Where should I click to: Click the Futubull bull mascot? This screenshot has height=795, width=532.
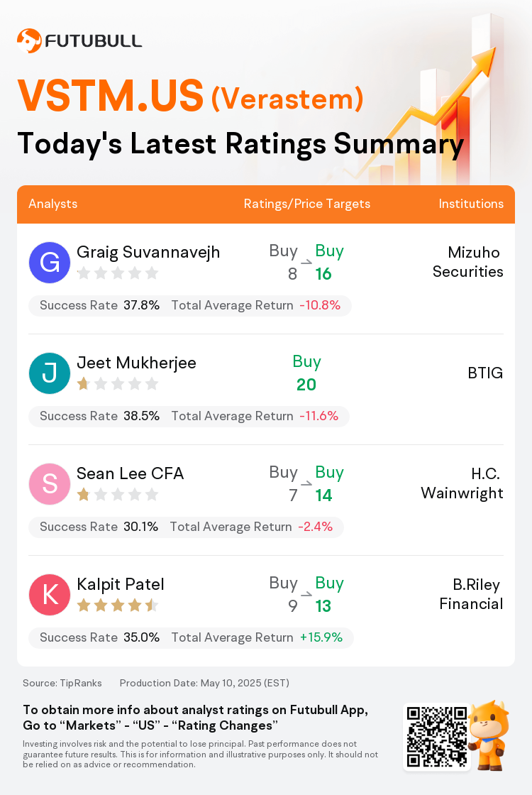pyautogui.click(x=489, y=735)
